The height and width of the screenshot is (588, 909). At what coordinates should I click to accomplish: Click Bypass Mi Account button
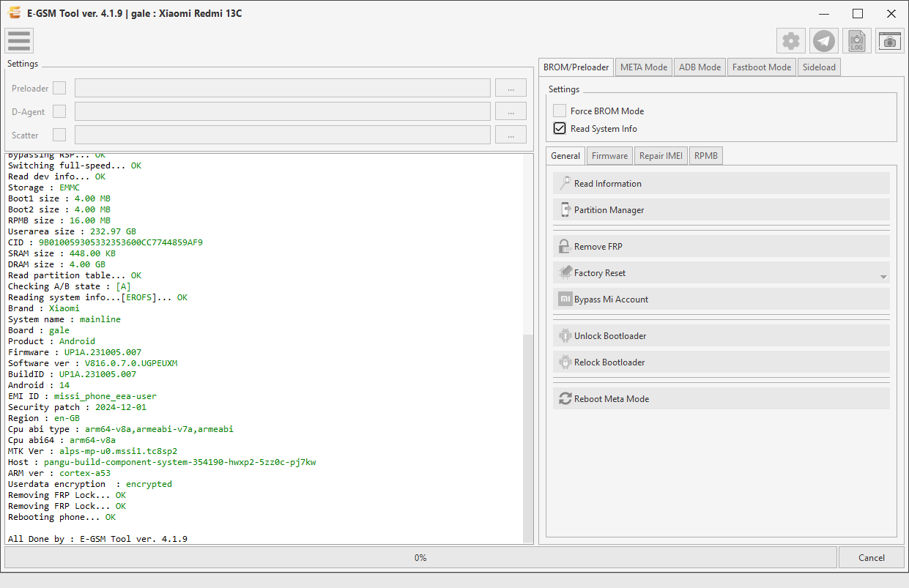721,299
